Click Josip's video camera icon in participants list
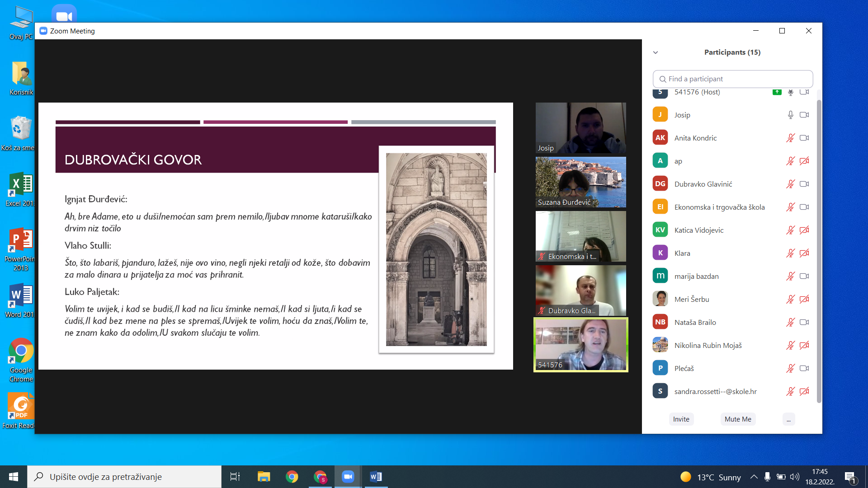 (804, 115)
